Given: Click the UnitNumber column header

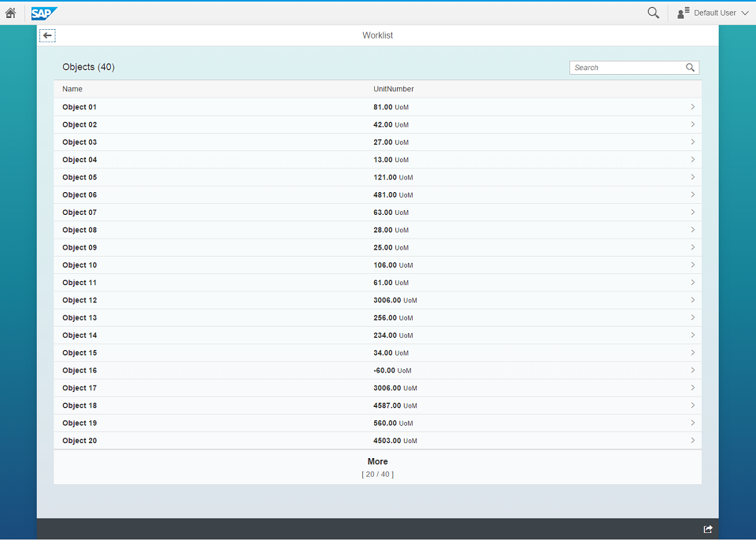Looking at the screenshot, I should pos(393,89).
